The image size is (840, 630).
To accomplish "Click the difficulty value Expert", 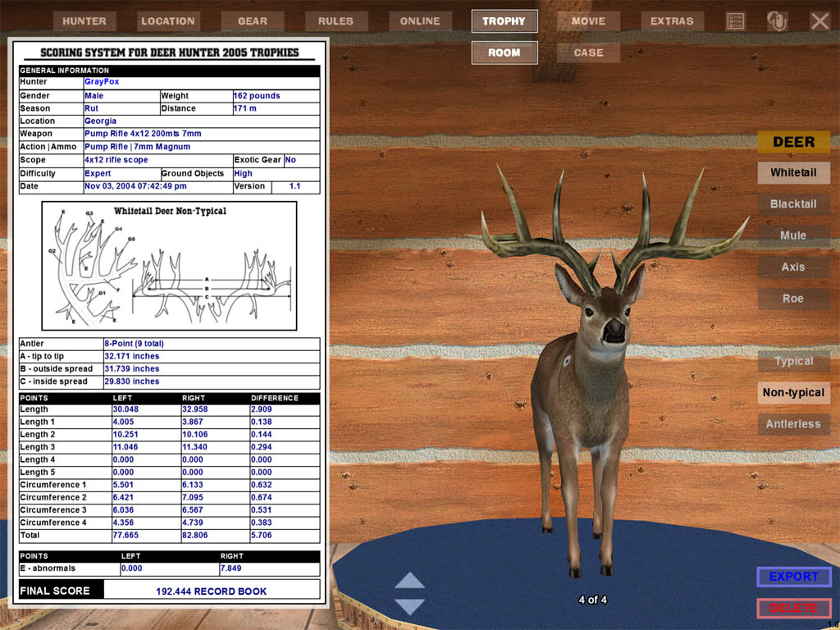I will click(x=98, y=174).
